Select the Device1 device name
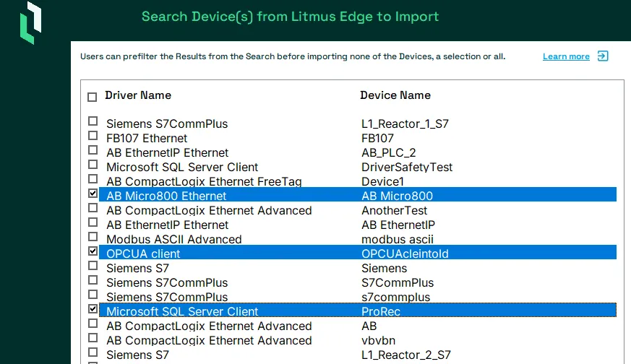The image size is (631, 364). [x=382, y=182]
